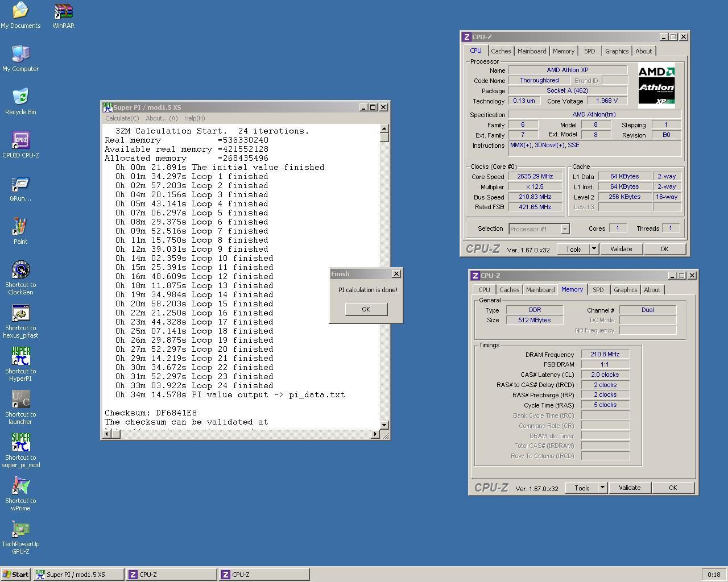Image resolution: width=728 pixels, height=582 pixels.
Task: Select the Shortcut to ClockGen icon
Action: pos(20,278)
